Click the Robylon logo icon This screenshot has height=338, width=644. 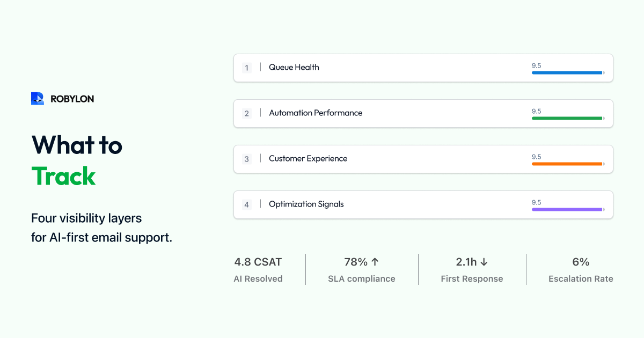(x=38, y=99)
